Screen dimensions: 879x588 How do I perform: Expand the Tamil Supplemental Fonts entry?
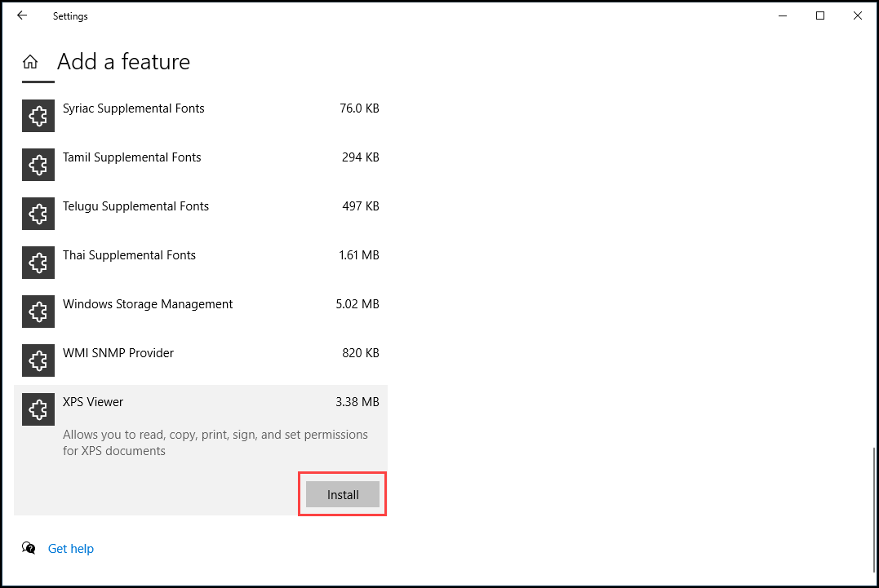tap(201, 165)
